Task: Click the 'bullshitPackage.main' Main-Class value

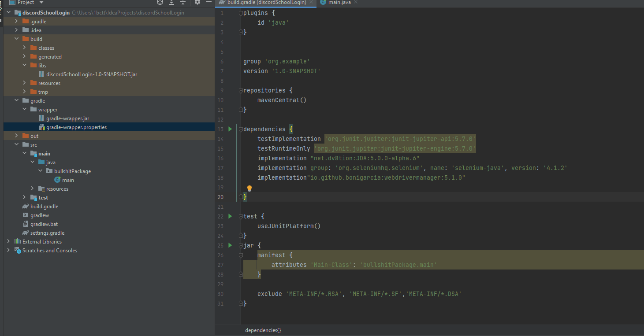Action: coord(398,265)
